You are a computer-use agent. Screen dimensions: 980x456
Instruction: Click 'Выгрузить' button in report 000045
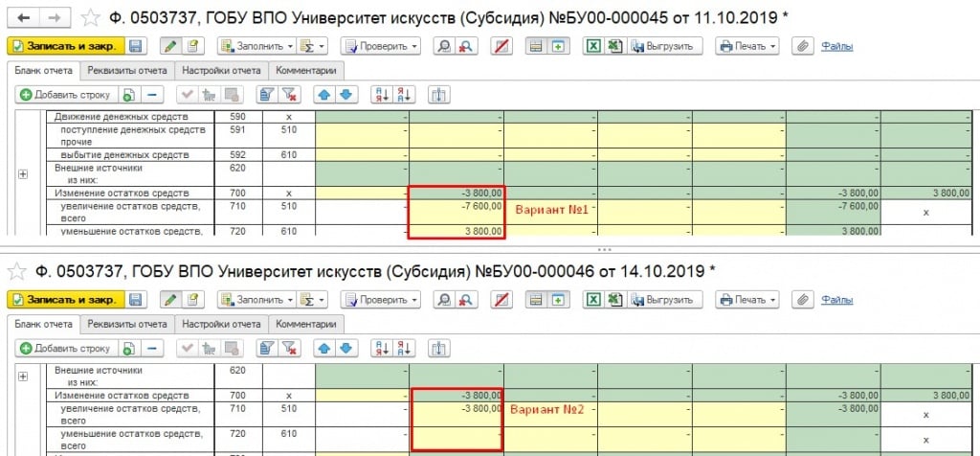coord(665,46)
